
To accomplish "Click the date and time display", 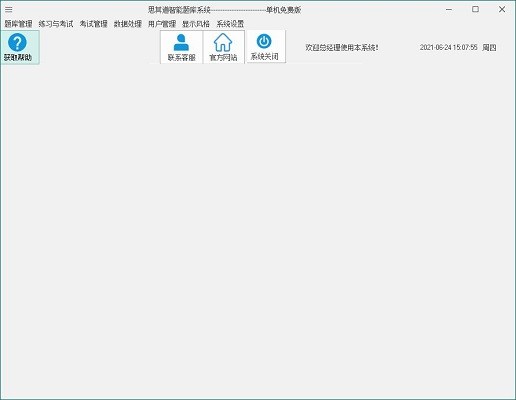I will (x=449, y=47).
